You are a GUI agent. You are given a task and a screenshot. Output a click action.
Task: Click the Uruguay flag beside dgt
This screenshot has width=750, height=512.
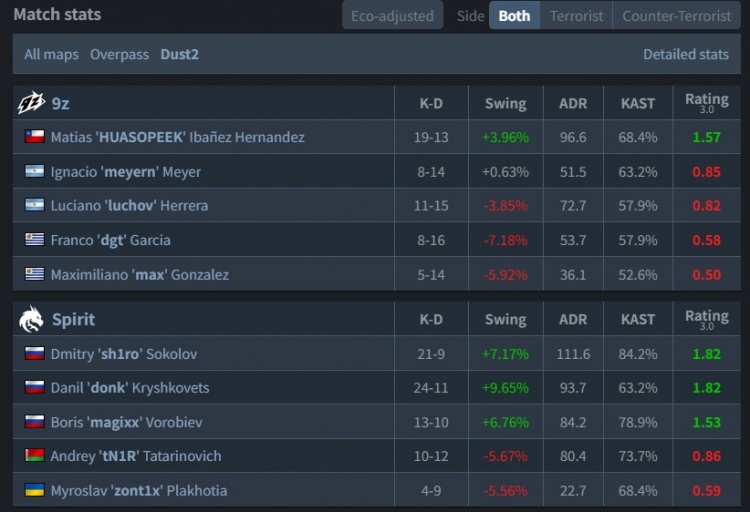[35, 240]
